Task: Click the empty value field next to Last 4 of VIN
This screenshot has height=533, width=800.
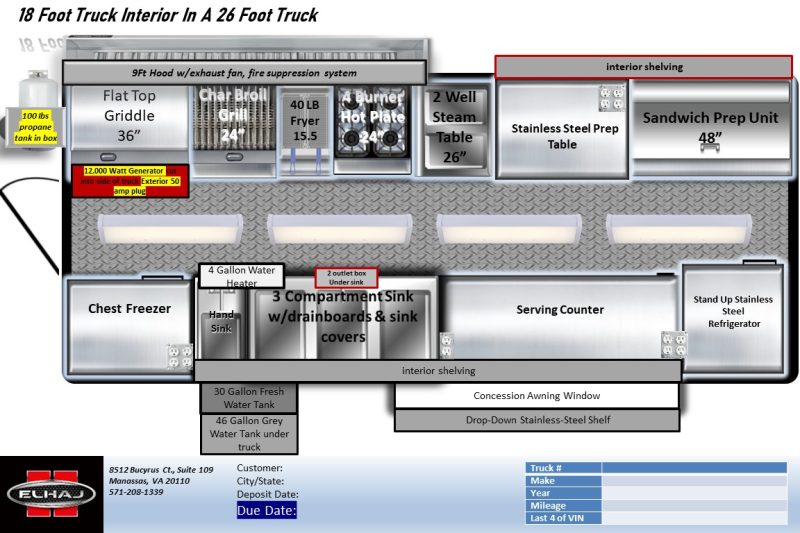Action: point(694,518)
